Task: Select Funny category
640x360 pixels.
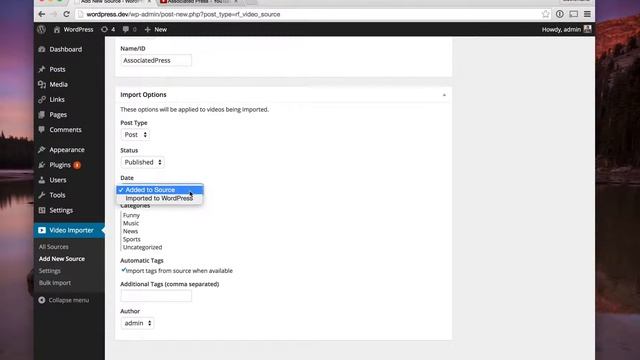Action: (131, 215)
